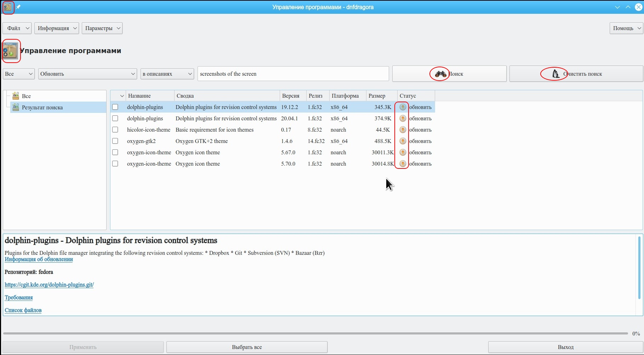Click the pin window icon in title bar
Image resolution: width=644 pixels, height=355 pixels.
pyautogui.click(x=18, y=7)
